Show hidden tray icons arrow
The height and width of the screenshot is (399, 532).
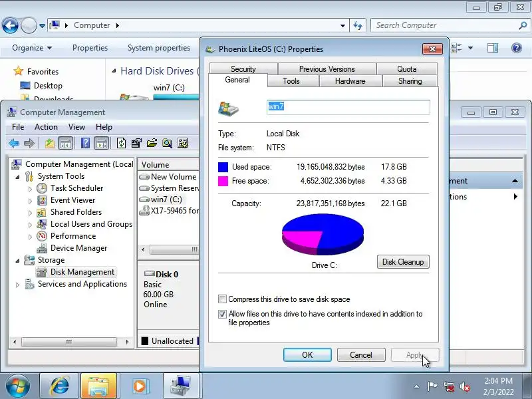(416, 386)
